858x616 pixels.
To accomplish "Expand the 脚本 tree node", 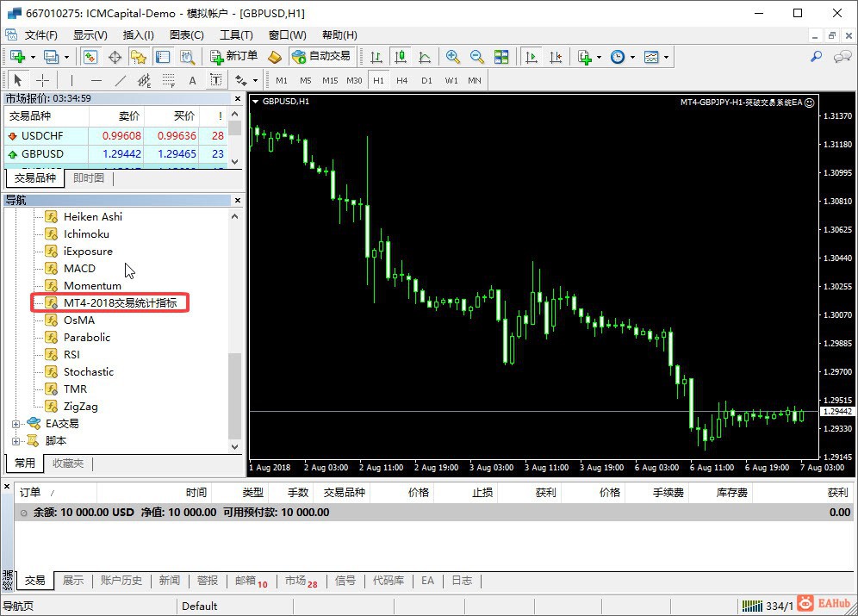I will point(16,441).
